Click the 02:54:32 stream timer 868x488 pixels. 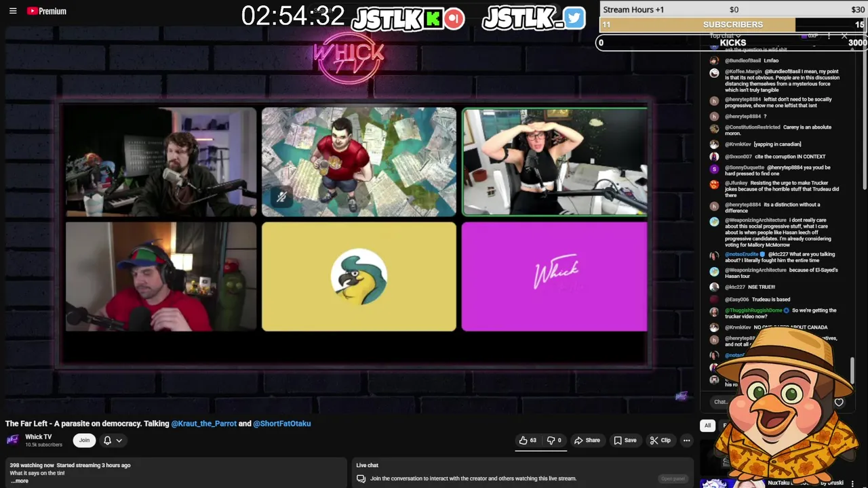pyautogui.click(x=293, y=16)
